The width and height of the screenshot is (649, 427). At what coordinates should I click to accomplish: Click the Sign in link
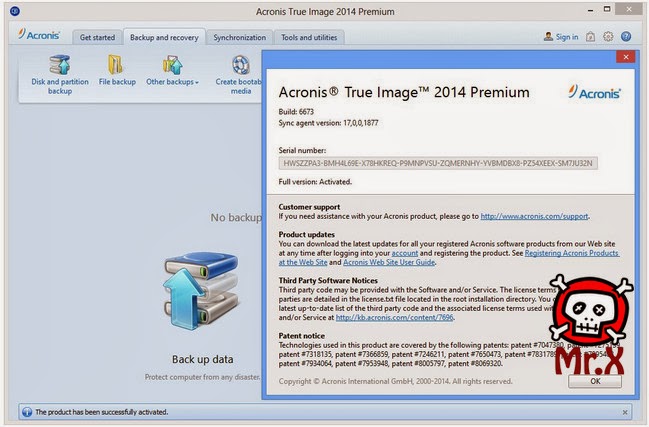pos(567,37)
